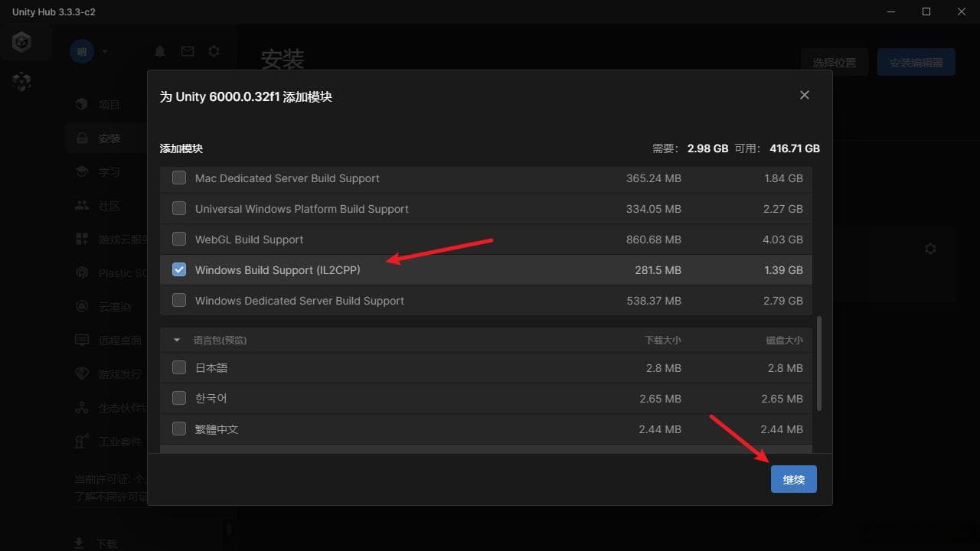Click the 可用 416.71 GB value

795,148
